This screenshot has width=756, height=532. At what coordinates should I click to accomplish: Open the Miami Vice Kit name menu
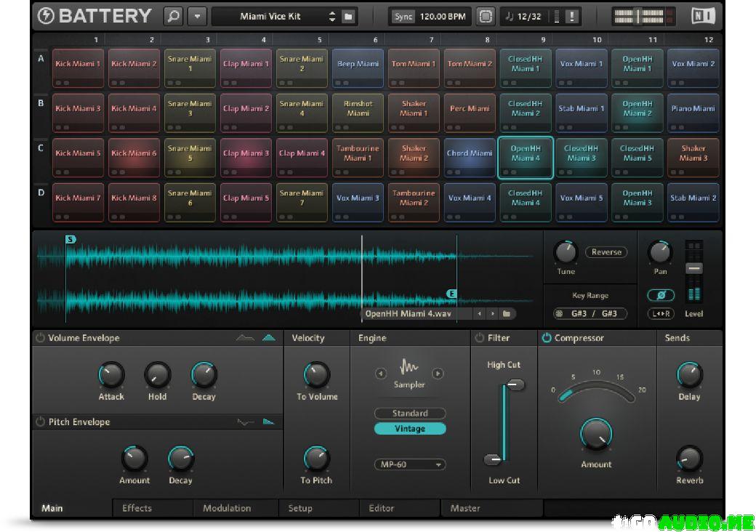click(x=270, y=17)
